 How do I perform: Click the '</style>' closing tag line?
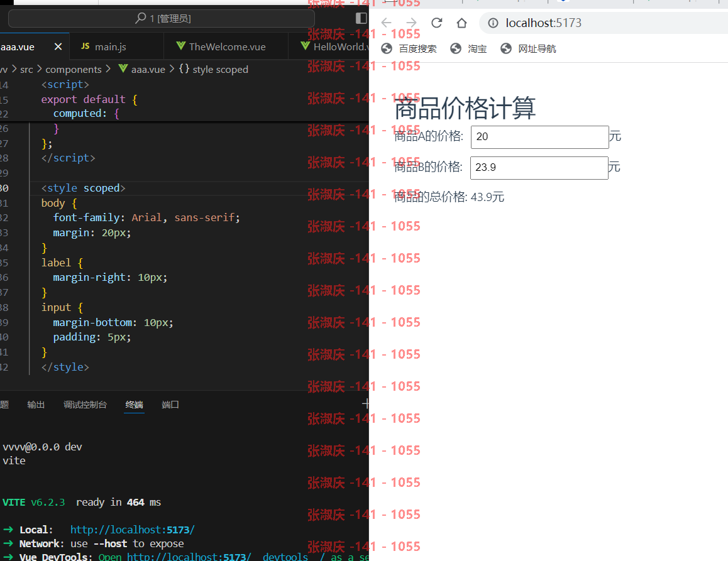point(65,367)
